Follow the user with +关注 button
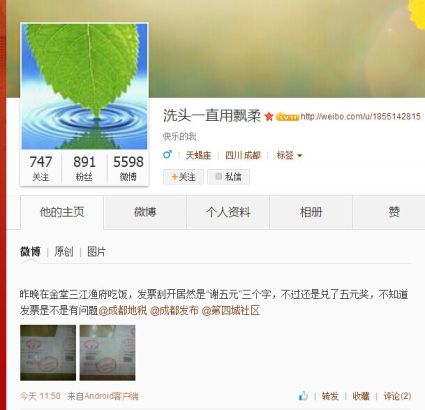Screen dimensions: 425x410 [x=183, y=177]
